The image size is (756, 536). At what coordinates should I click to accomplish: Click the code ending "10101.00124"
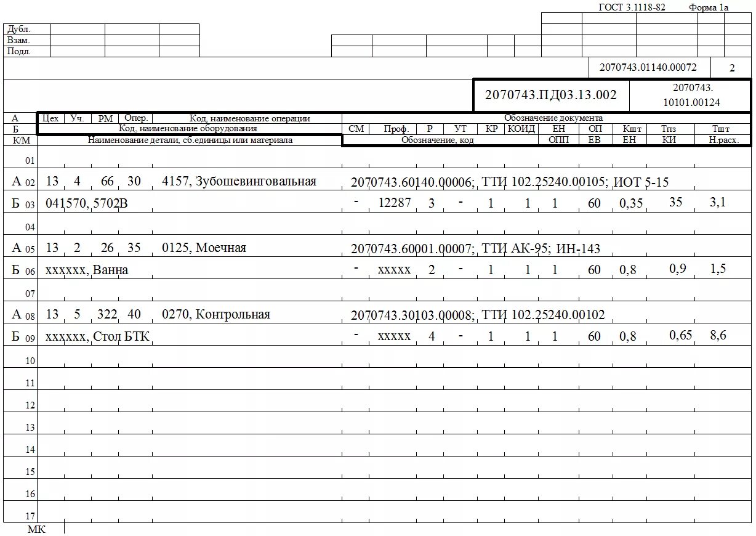[691, 102]
